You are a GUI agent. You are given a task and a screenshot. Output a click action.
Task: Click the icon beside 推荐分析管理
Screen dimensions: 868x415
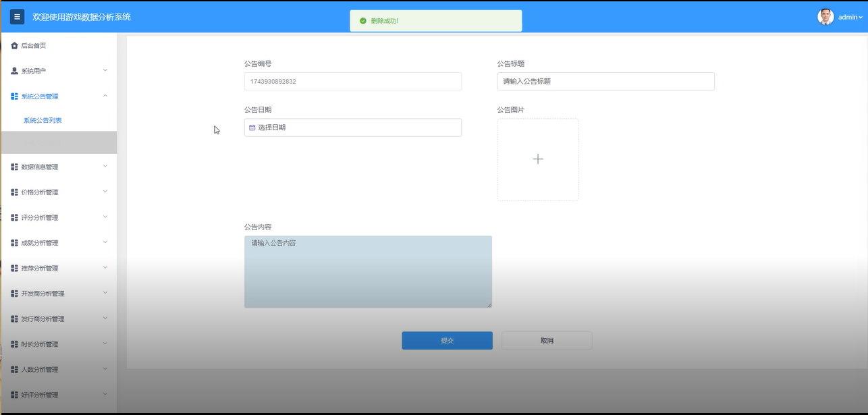[13, 268]
